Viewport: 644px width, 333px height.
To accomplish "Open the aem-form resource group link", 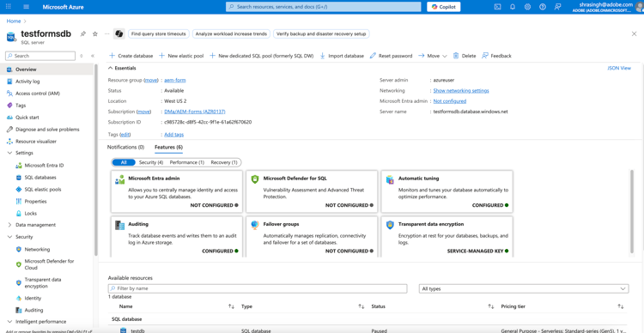I will [175, 80].
